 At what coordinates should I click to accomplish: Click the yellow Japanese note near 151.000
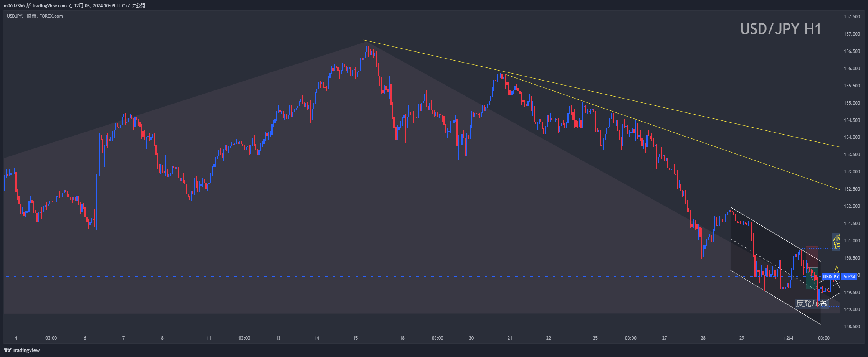836,242
